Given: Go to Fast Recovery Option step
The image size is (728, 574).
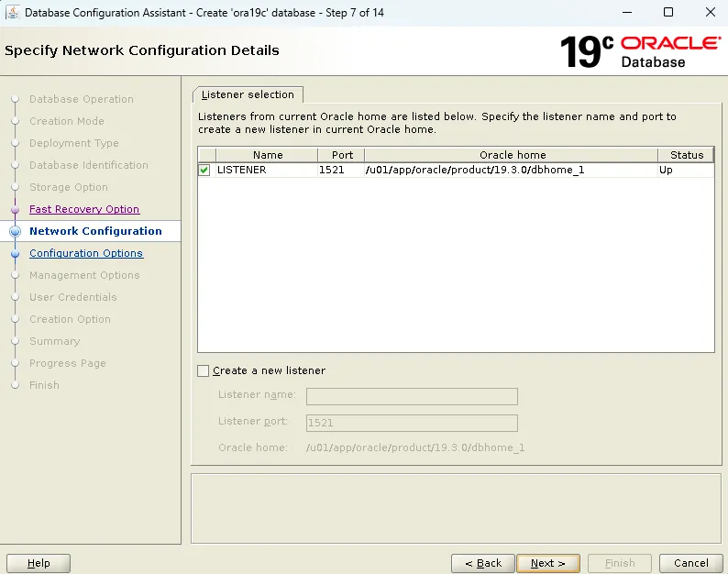Looking at the screenshot, I should [84, 209].
